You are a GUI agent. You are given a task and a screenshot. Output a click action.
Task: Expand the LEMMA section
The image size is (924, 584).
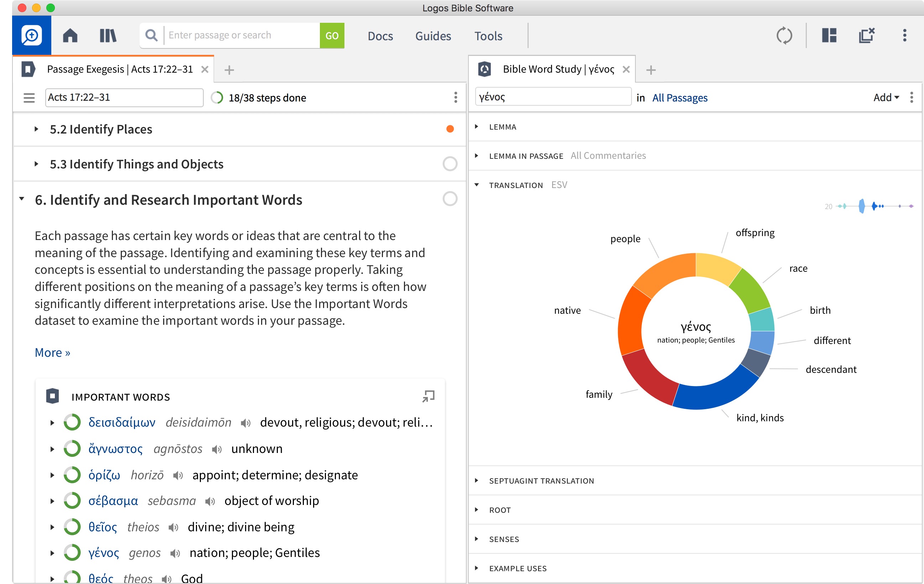click(477, 127)
